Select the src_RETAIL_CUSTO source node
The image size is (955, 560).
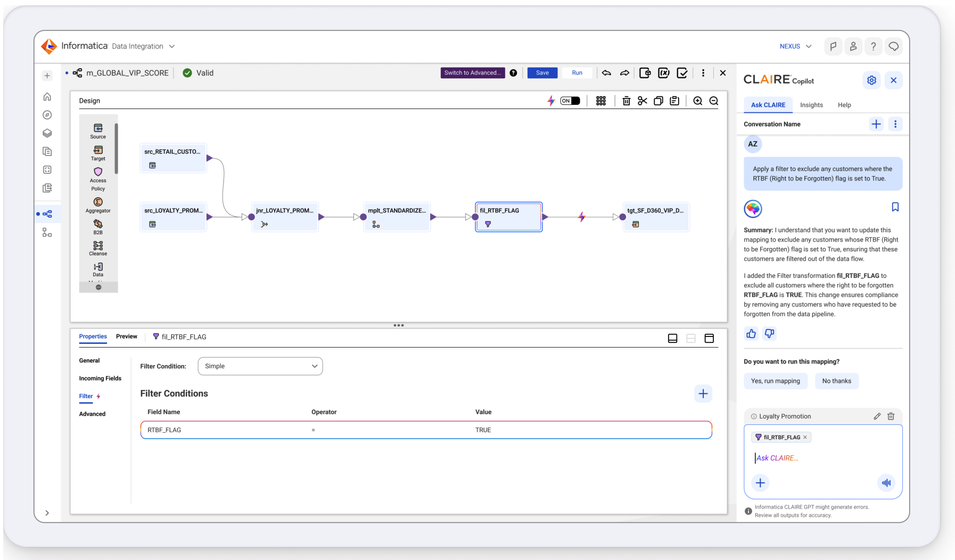pyautogui.click(x=173, y=158)
